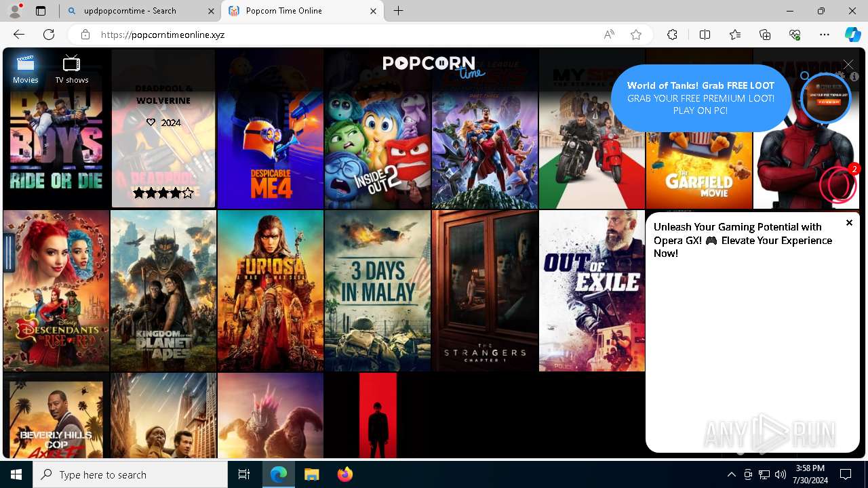Viewport: 868px width, 488px height.
Task: Open the Despicable Me 4 poster
Action: click(271, 129)
